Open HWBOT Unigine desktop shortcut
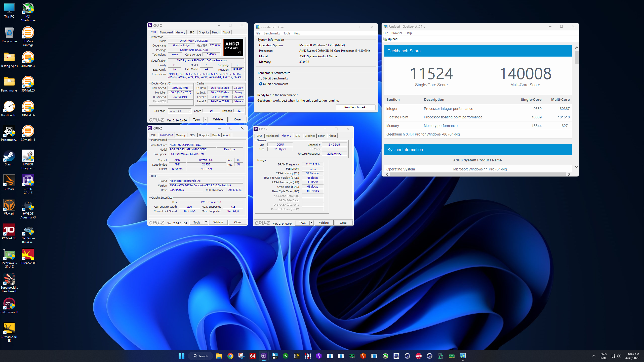The image size is (644, 362). tap(28, 160)
